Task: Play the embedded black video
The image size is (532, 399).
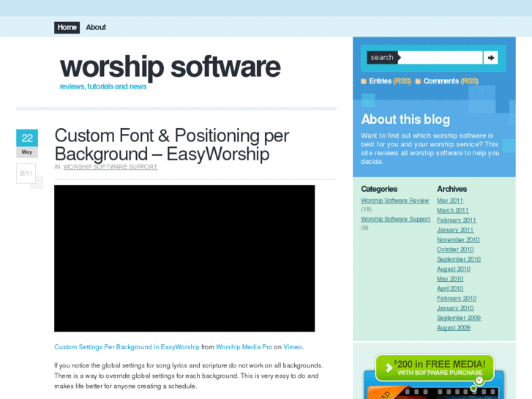Action: (184, 258)
